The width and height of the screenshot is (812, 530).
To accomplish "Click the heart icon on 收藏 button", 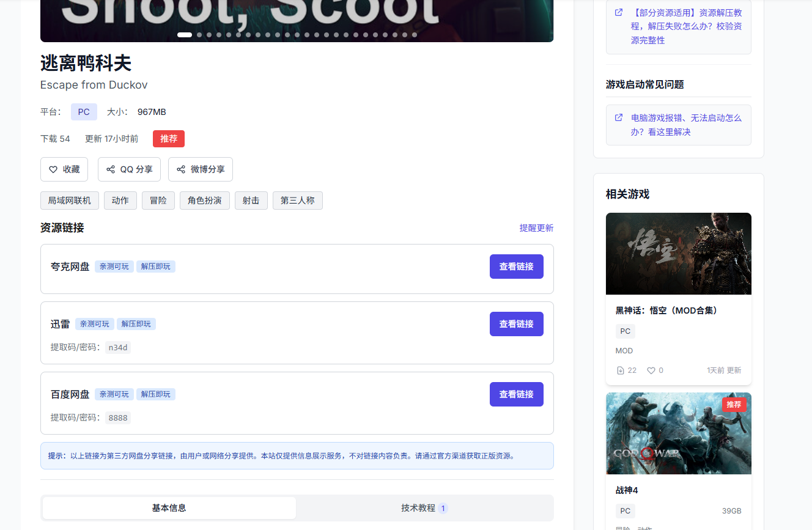I will 53,169.
